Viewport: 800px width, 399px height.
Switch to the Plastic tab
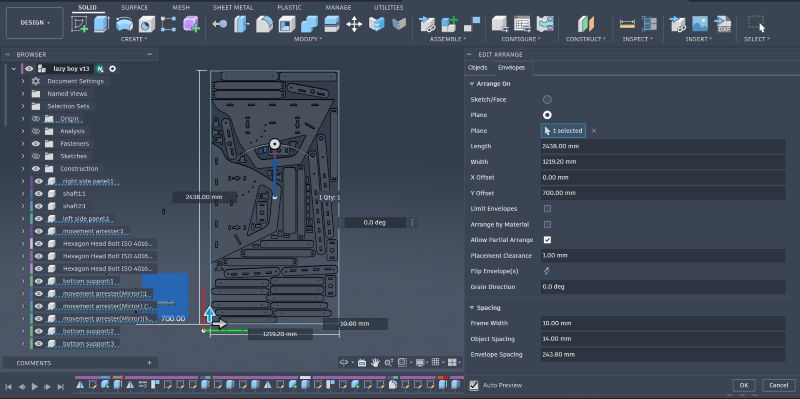(x=289, y=8)
